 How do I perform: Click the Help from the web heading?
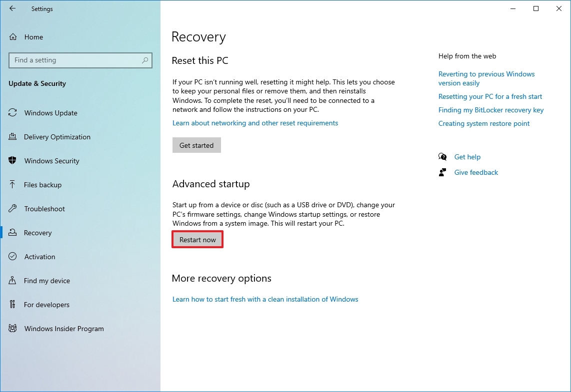tap(467, 56)
